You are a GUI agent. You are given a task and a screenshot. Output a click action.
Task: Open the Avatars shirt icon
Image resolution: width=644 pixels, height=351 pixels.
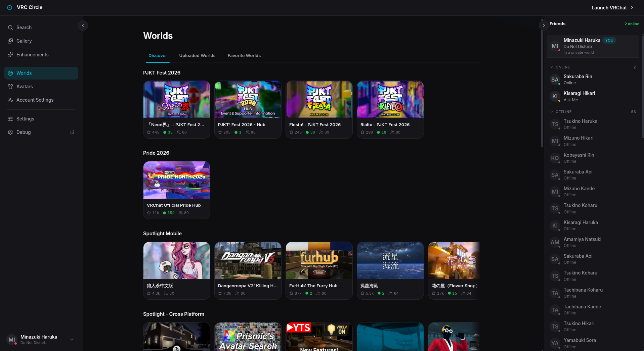pos(10,87)
